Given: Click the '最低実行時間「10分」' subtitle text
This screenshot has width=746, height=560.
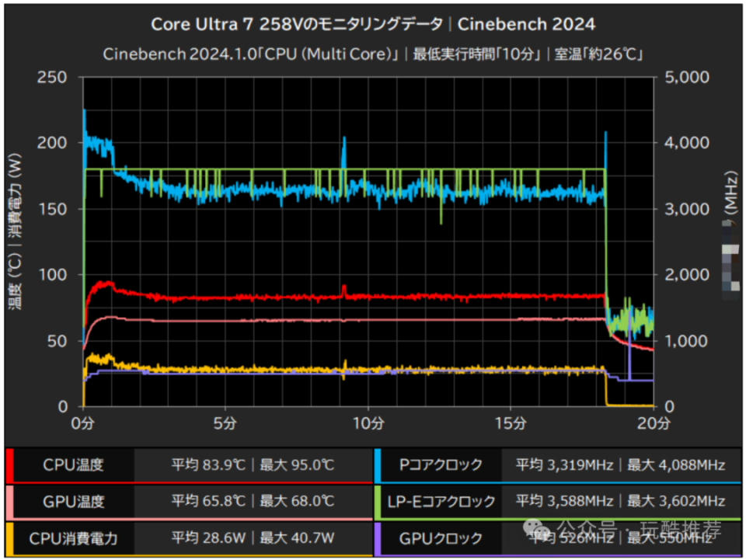Looking at the screenshot, I should (x=476, y=54).
